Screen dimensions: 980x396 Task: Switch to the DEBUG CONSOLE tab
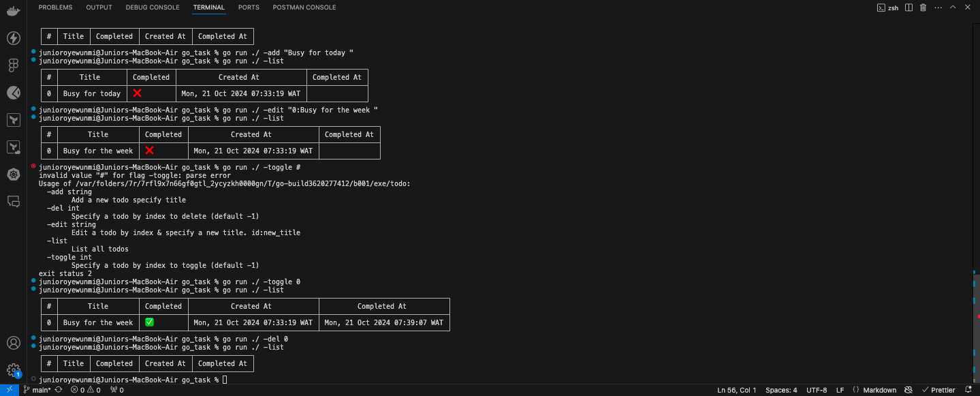[x=153, y=7]
